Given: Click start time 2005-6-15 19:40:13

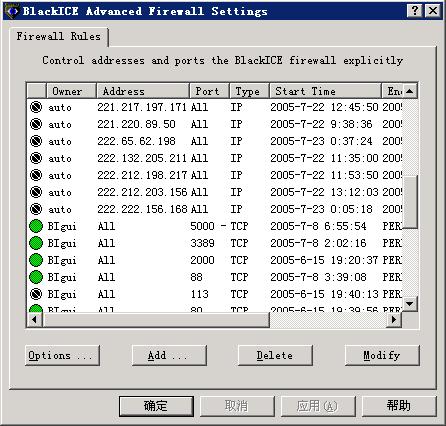Looking at the screenshot, I should click(324, 294).
